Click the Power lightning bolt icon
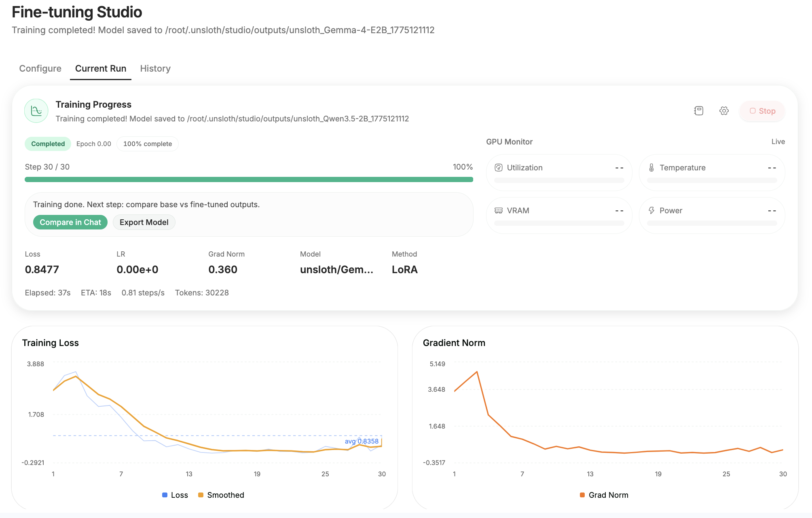Image resolution: width=812 pixels, height=518 pixels. click(651, 210)
